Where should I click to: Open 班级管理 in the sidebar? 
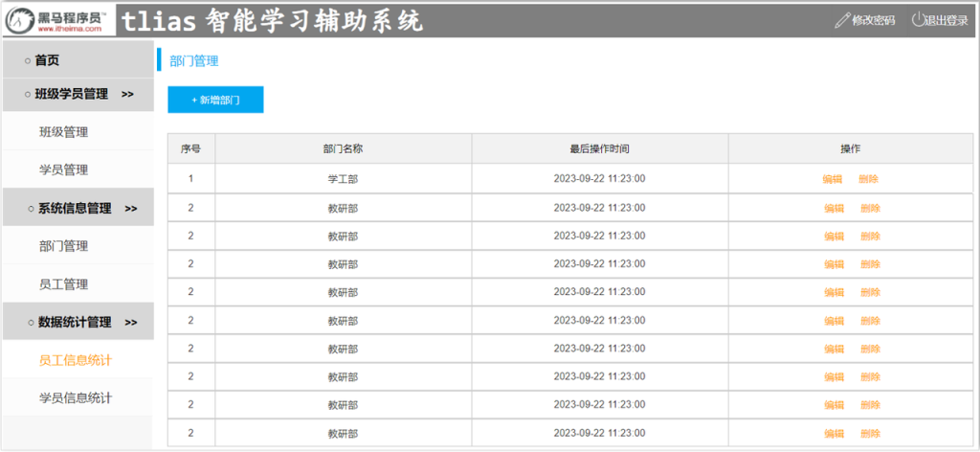(x=63, y=132)
